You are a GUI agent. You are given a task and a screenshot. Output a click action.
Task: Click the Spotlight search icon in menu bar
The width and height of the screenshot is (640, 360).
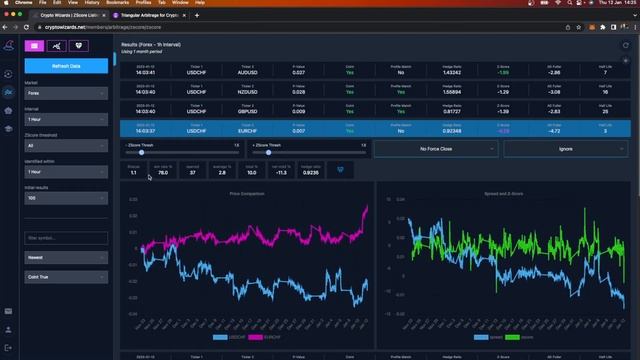click(569, 2)
